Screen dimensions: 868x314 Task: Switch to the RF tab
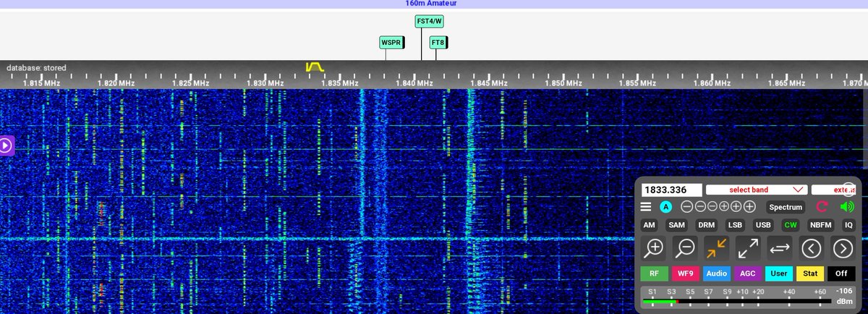pos(654,274)
